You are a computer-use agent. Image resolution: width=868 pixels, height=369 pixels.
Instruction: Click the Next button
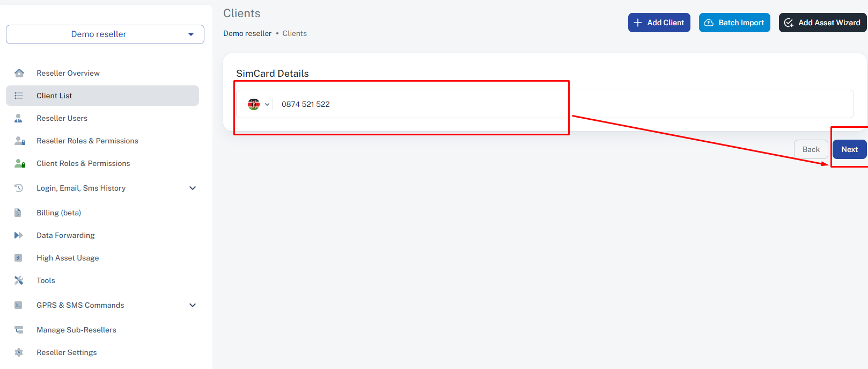point(850,149)
